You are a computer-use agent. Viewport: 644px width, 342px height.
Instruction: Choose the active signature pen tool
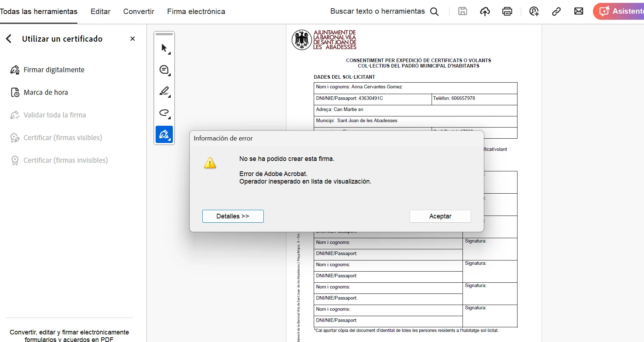(x=164, y=134)
